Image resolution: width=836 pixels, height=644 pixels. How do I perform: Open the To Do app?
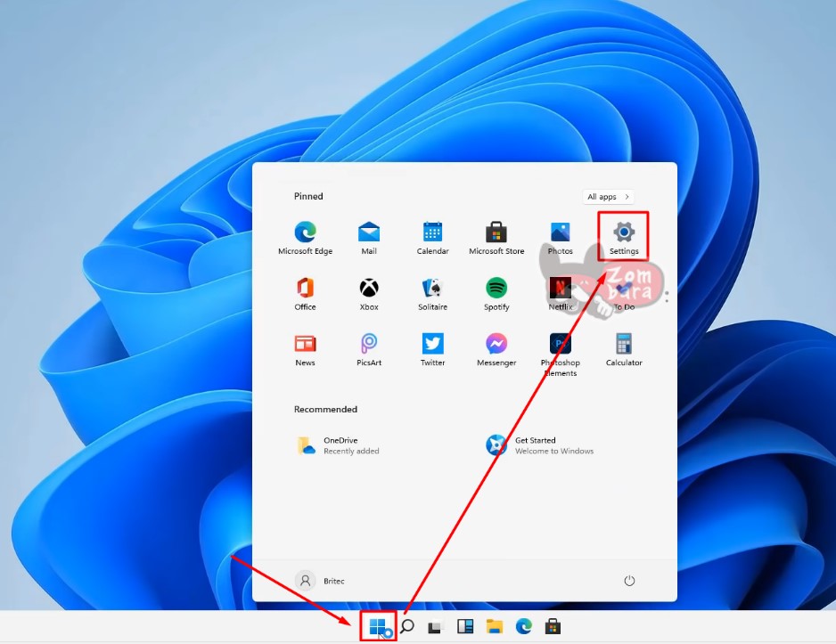click(x=623, y=294)
